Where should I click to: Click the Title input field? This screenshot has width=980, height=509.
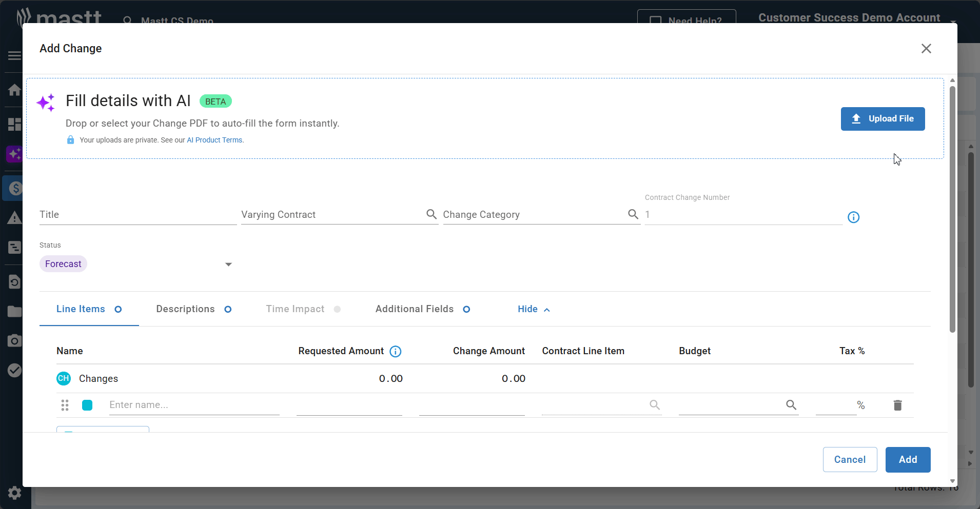tap(138, 215)
